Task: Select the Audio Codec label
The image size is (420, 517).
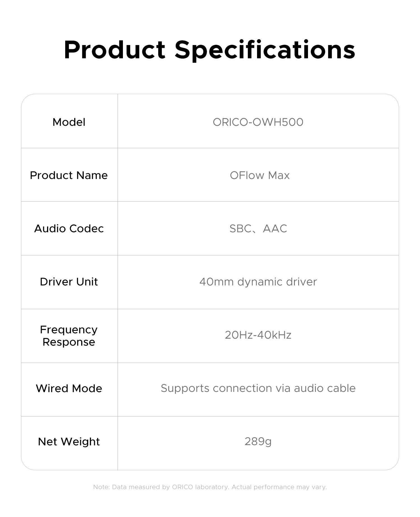Action: pos(69,229)
